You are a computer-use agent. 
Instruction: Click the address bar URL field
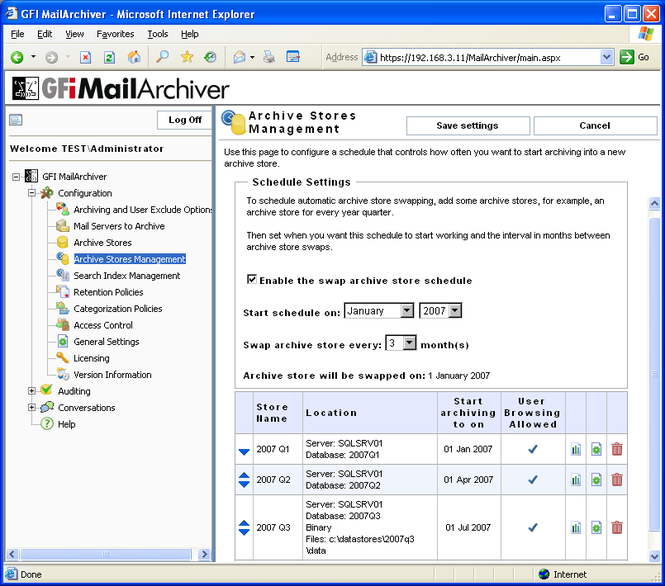click(488, 57)
